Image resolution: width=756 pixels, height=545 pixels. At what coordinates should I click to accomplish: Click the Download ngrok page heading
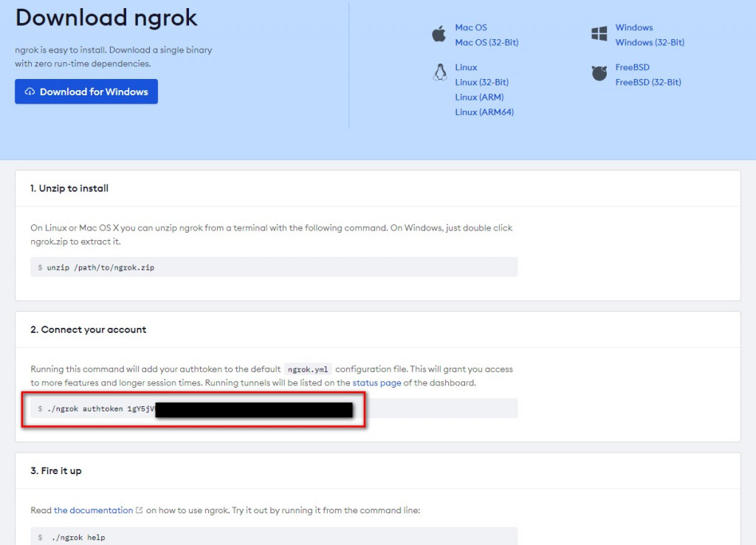(106, 18)
